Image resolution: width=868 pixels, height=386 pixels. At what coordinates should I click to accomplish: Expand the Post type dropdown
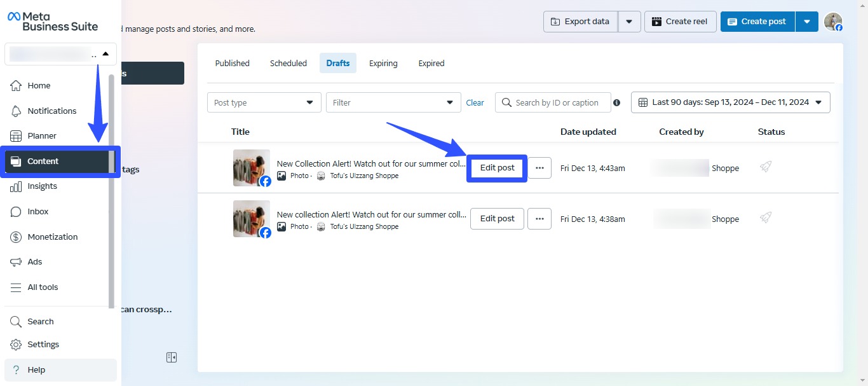(x=264, y=102)
